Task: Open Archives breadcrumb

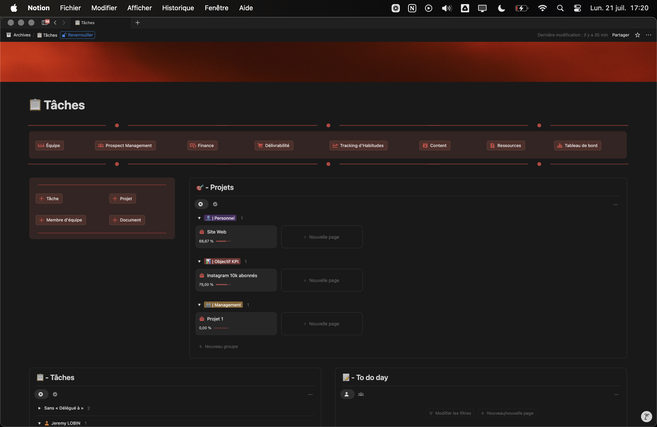Action: 18,35
